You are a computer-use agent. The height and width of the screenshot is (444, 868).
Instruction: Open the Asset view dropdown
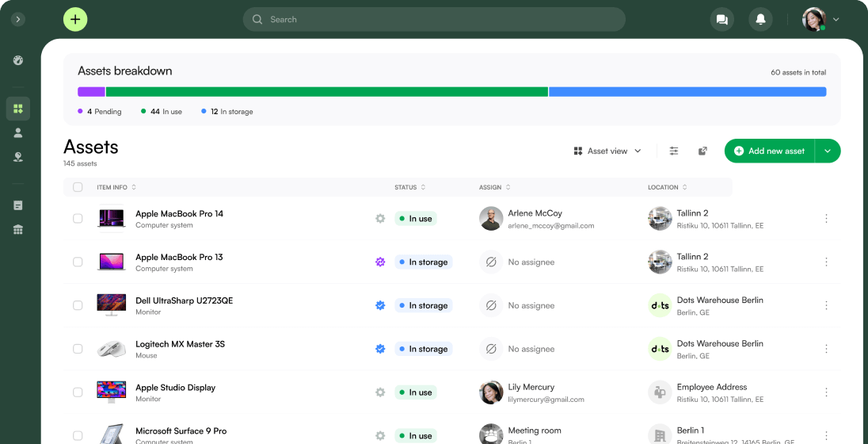[x=607, y=151]
